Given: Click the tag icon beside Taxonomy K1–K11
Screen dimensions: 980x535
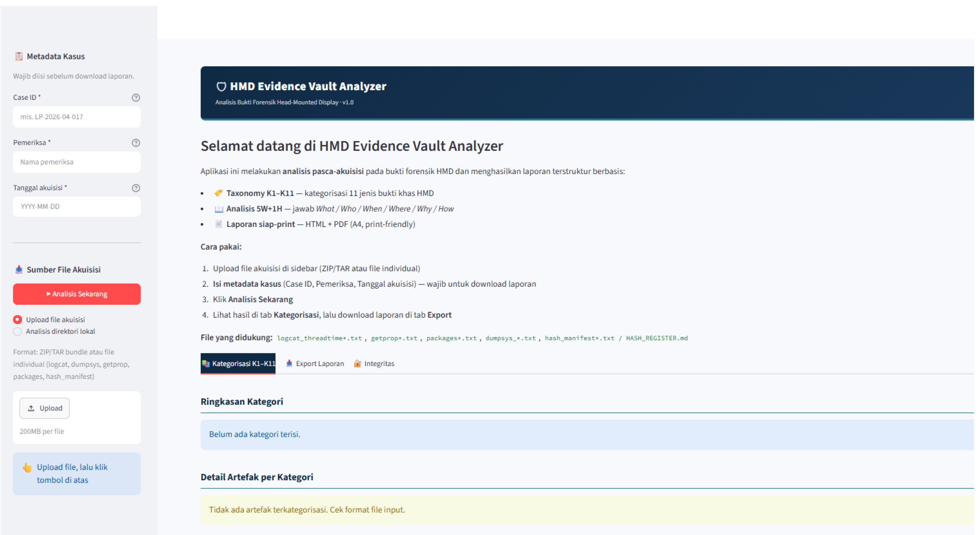Looking at the screenshot, I should click(x=218, y=193).
